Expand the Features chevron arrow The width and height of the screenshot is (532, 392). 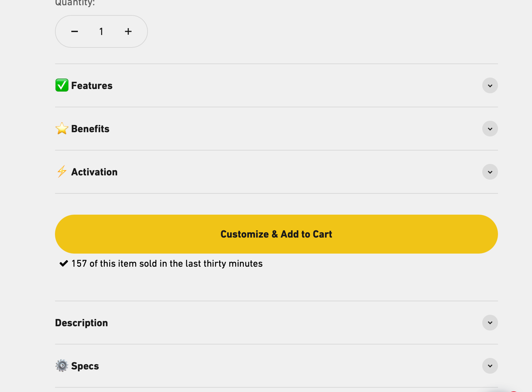click(x=490, y=86)
